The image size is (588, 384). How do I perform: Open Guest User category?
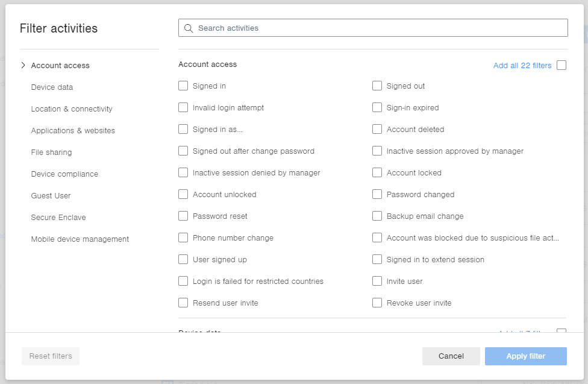click(x=51, y=195)
